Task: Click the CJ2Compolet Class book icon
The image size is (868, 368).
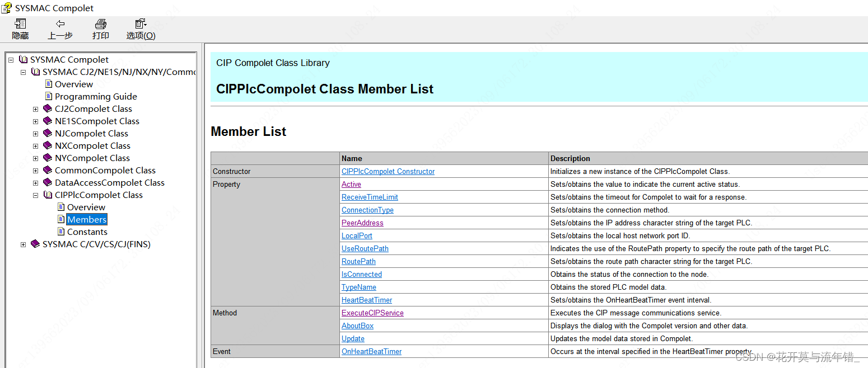Action: pyautogui.click(x=48, y=108)
